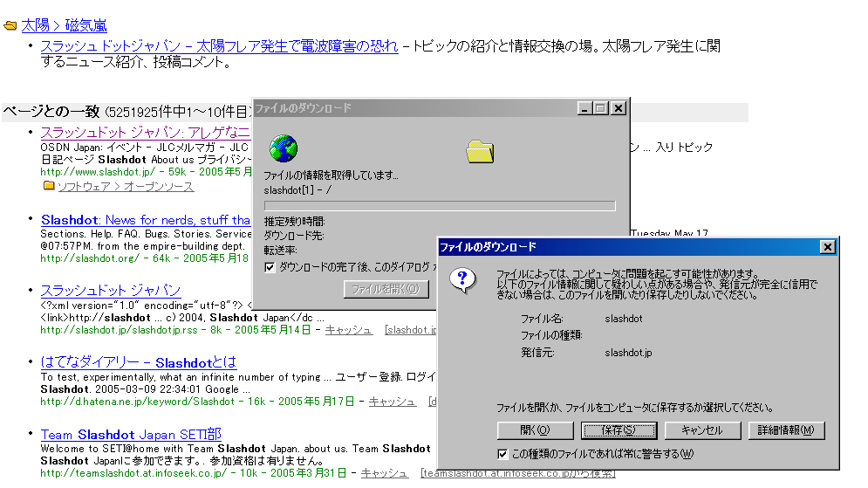
Task: Click the folder icon beside 太陽 category
Action: coord(10,26)
